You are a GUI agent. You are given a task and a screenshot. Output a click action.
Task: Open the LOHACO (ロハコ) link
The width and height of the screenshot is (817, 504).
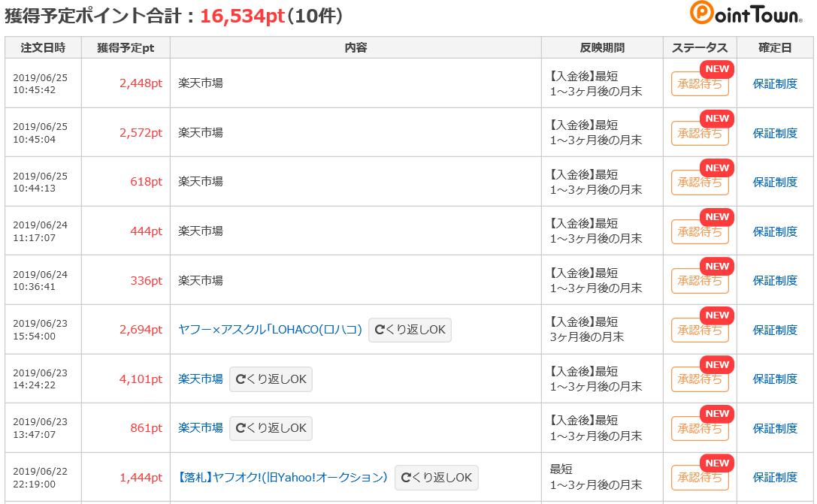[270, 330]
